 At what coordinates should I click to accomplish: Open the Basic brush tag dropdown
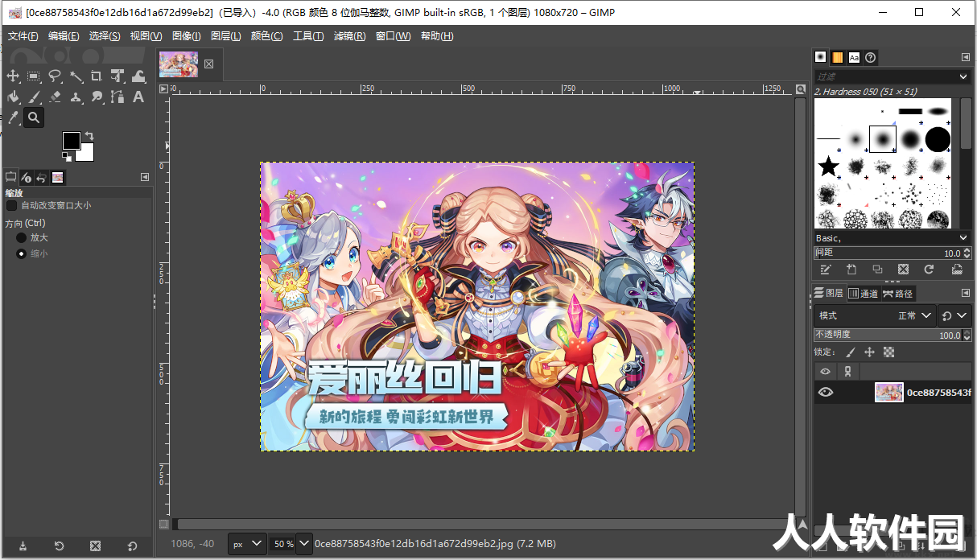[x=892, y=238]
